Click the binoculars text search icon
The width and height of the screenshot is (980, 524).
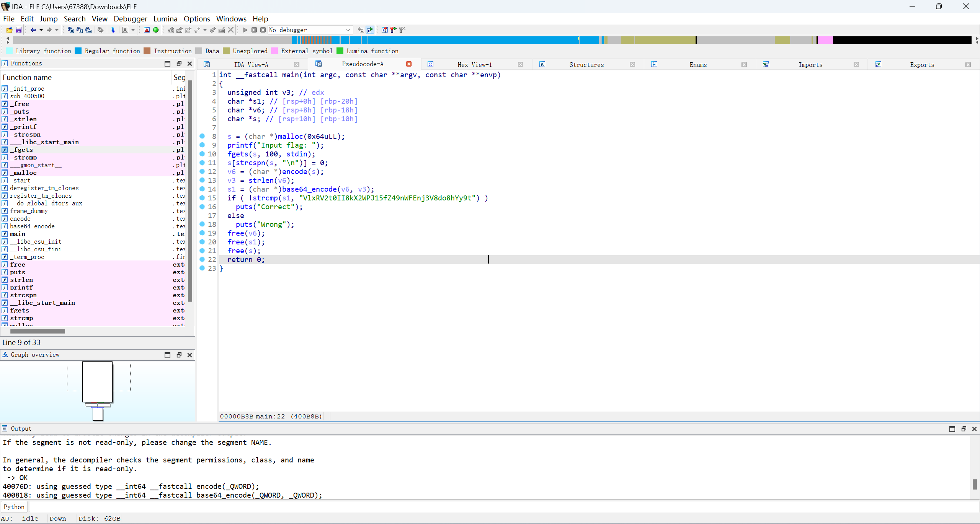(80, 30)
